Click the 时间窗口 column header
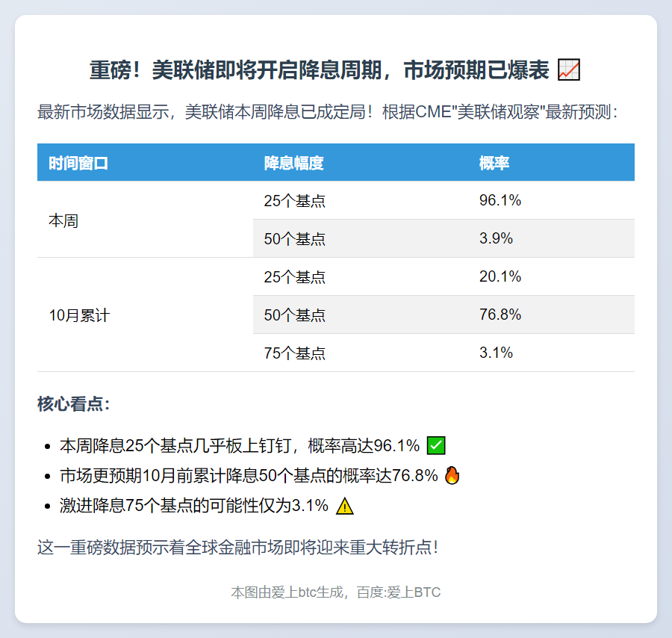 tap(78, 163)
